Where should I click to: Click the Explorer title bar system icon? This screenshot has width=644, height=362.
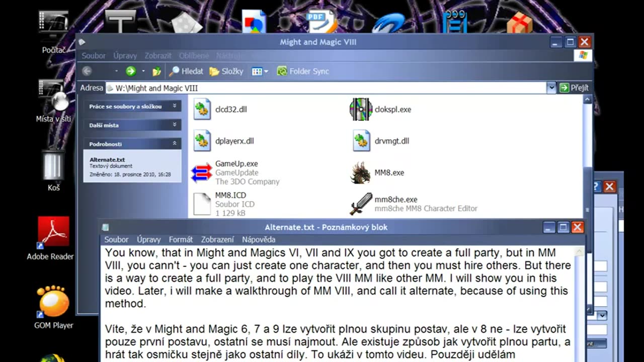pyautogui.click(x=82, y=42)
